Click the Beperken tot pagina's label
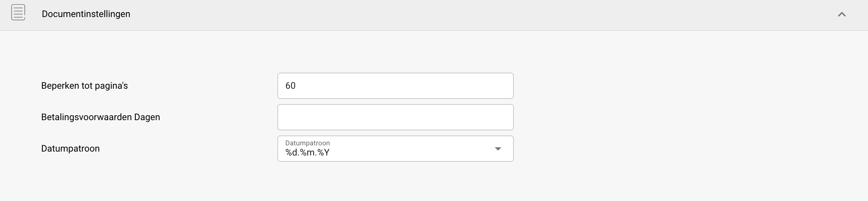This screenshot has height=201, width=868. point(84,86)
